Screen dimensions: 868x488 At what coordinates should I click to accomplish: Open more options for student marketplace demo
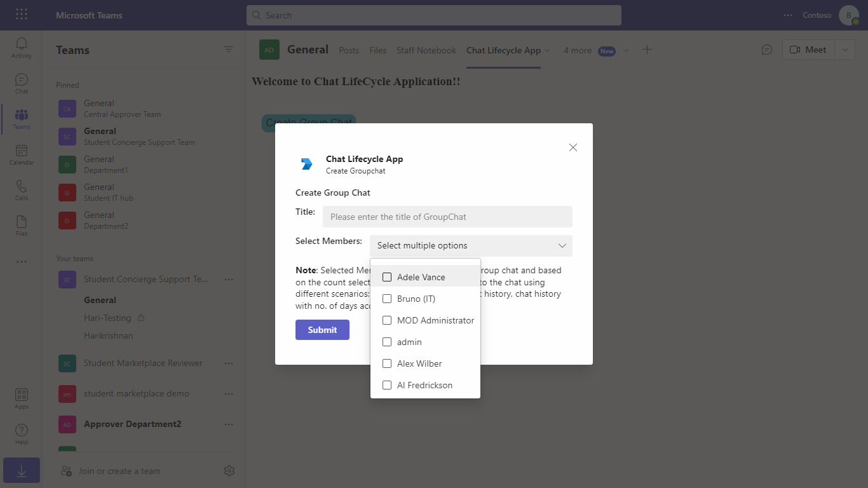(229, 393)
